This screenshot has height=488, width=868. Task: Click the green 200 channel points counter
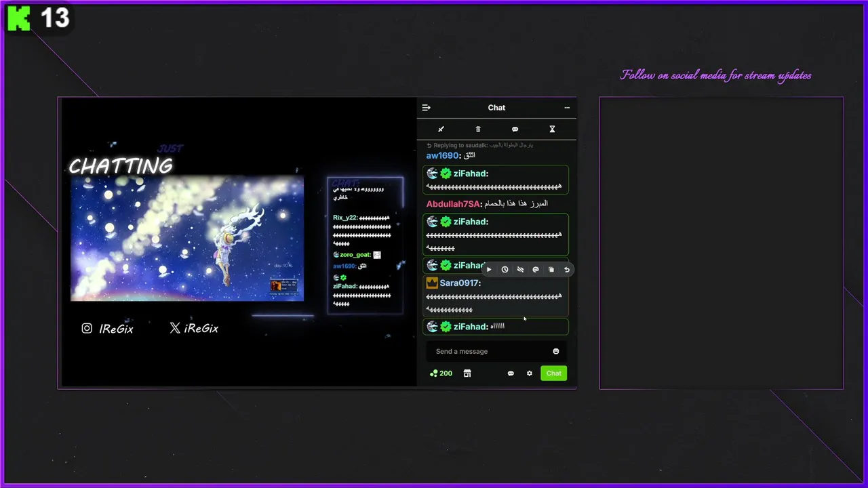click(x=441, y=373)
